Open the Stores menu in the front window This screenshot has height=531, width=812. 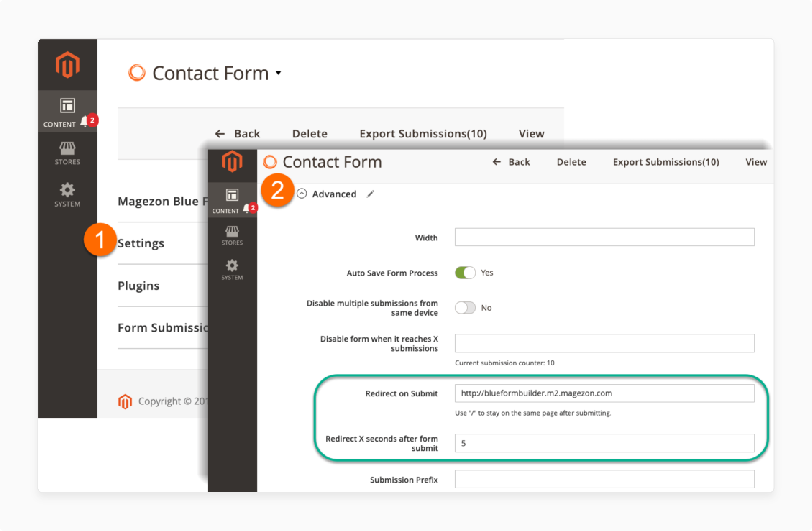click(232, 236)
